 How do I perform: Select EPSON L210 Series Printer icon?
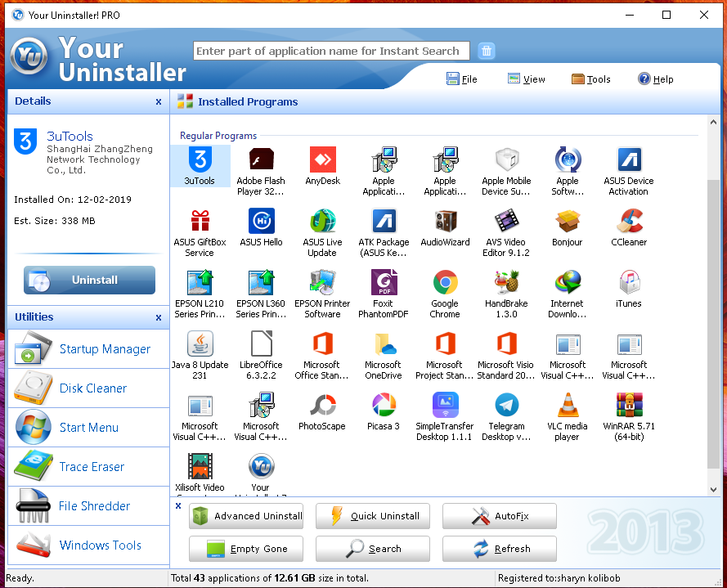coord(200,282)
